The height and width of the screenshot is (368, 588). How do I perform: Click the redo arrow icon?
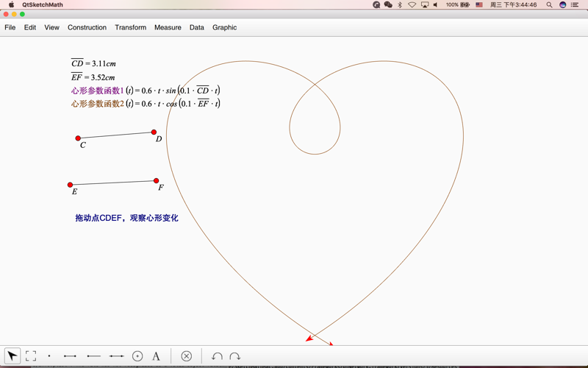point(235,356)
